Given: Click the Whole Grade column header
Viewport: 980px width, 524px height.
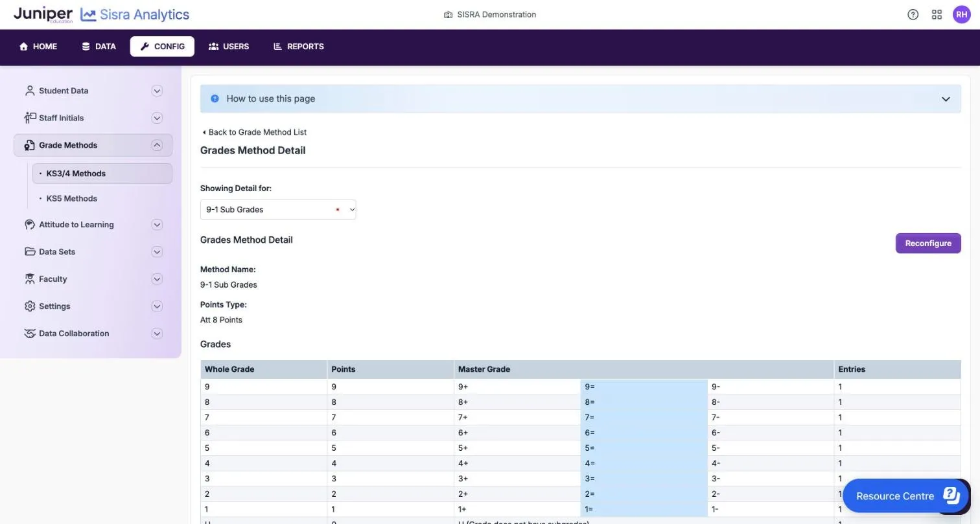Looking at the screenshot, I should coord(264,369).
